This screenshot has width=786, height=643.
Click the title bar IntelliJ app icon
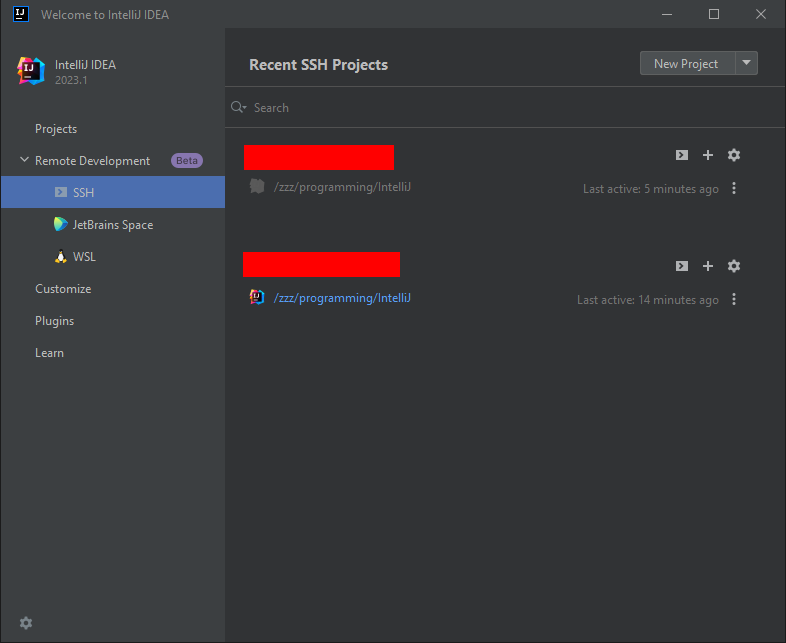(x=21, y=14)
